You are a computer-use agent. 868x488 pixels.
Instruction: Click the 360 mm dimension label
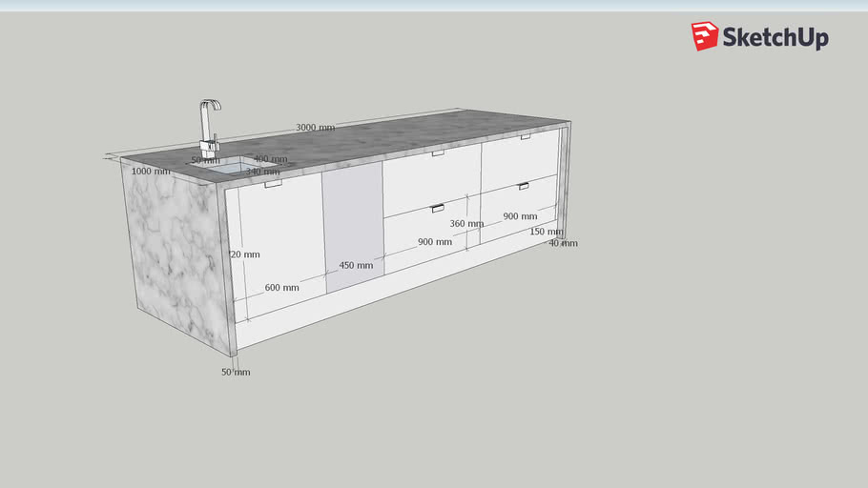[x=466, y=224]
